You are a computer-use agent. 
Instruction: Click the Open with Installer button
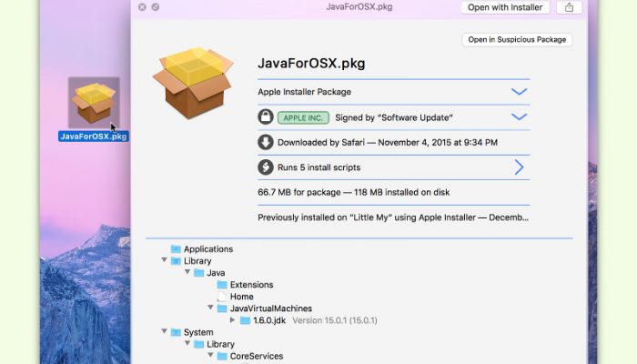(x=505, y=7)
